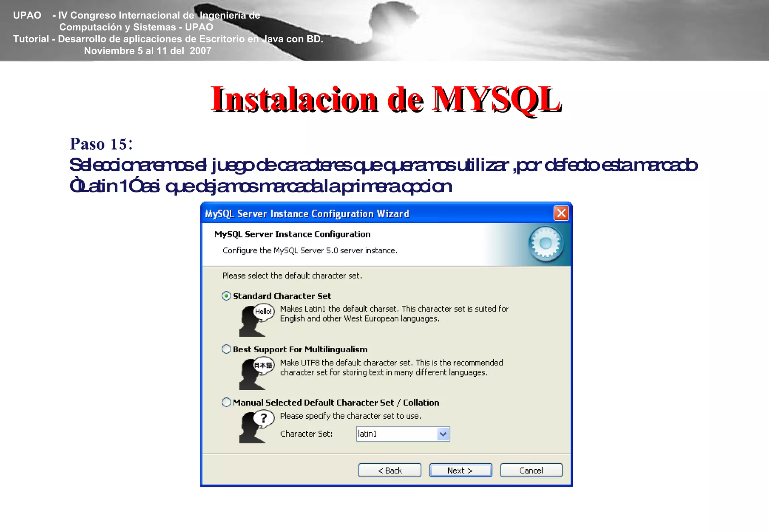Click the 'Character Set:' label
This screenshot has width=769, height=532.
click(x=306, y=434)
